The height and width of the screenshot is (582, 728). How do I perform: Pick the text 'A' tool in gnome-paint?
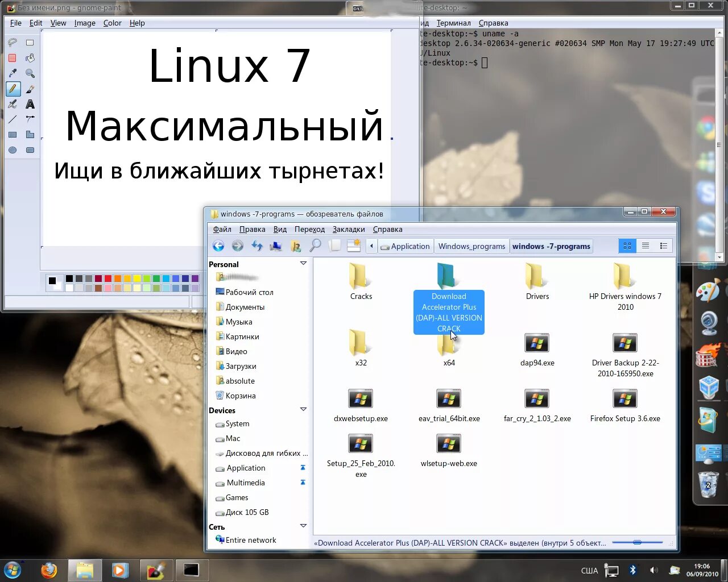point(30,104)
